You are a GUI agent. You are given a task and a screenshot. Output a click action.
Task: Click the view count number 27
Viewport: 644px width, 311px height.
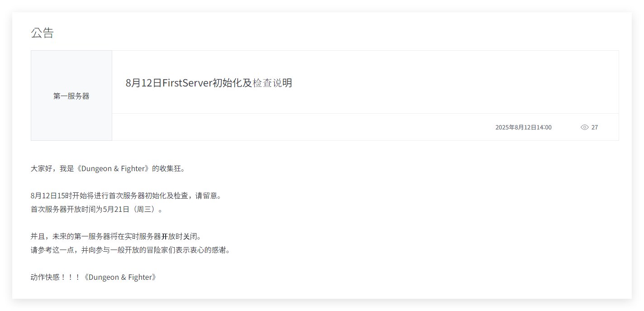[x=595, y=127]
